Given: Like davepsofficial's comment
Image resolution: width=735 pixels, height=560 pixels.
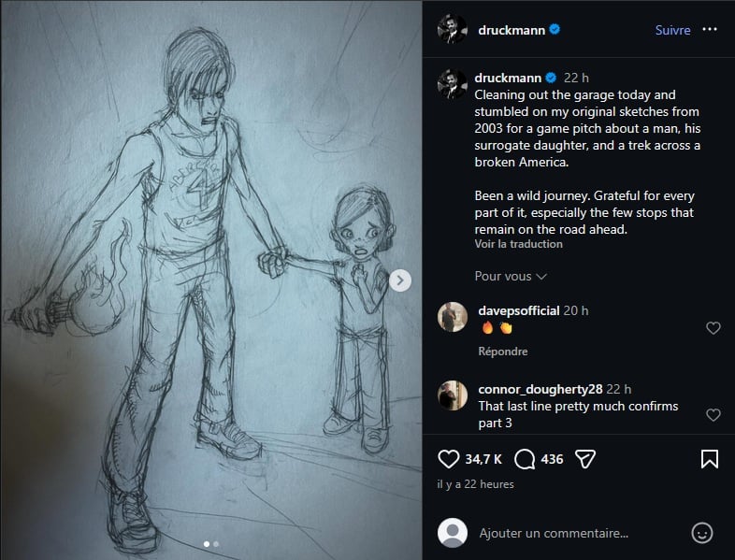Looking at the screenshot, I should click(713, 328).
